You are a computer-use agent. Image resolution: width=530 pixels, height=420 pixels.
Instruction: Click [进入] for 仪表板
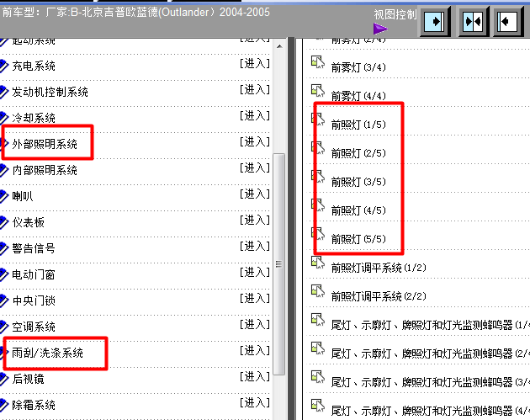click(x=255, y=220)
